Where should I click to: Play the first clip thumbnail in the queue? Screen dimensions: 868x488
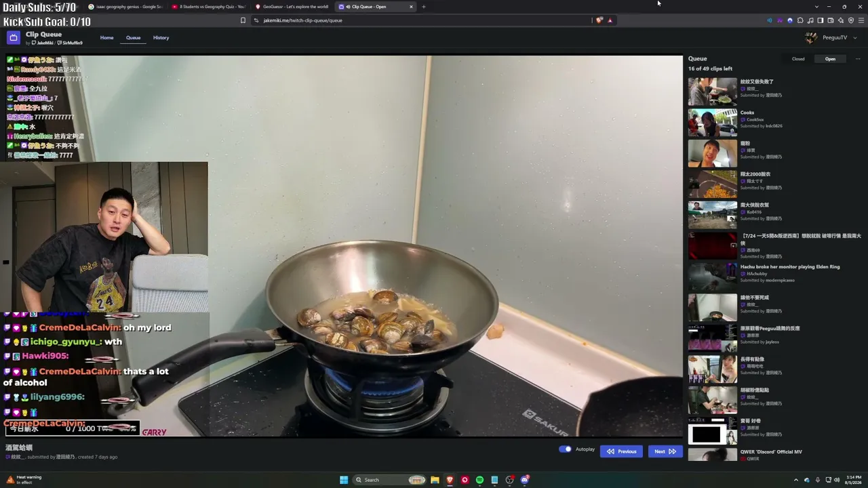[712, 91]
